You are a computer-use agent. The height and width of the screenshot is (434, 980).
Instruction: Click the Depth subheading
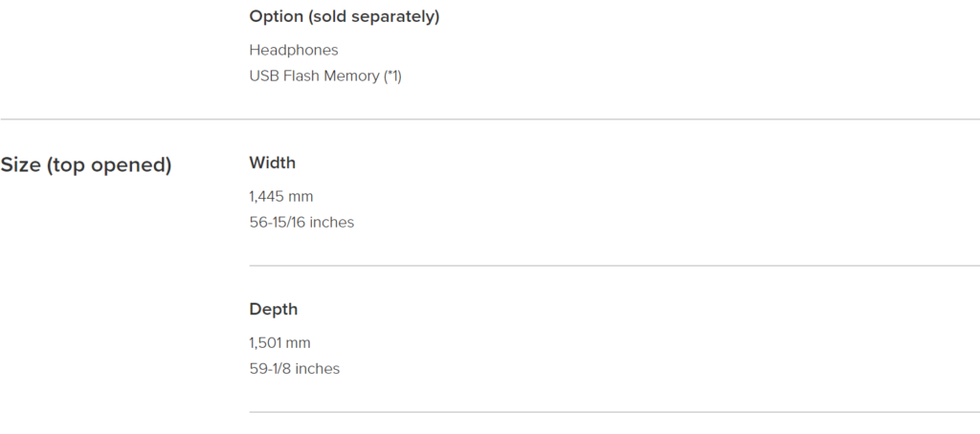click(x=273, y=309)
